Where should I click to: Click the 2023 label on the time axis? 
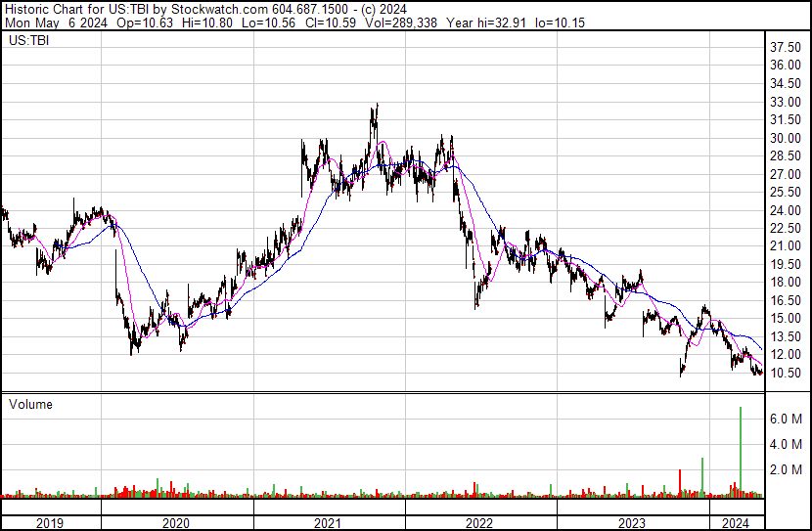click(x=632, y=523)
